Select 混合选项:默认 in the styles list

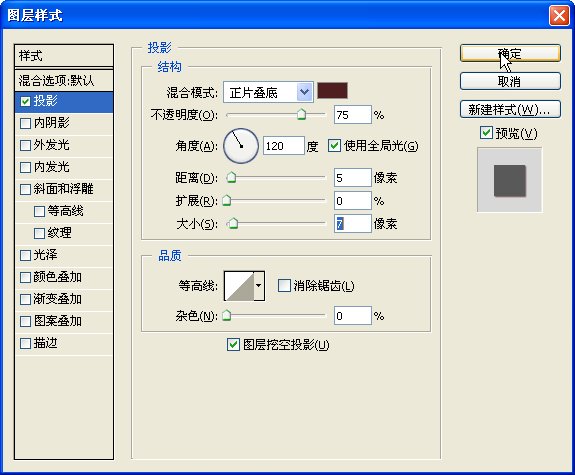coord(64,80)
